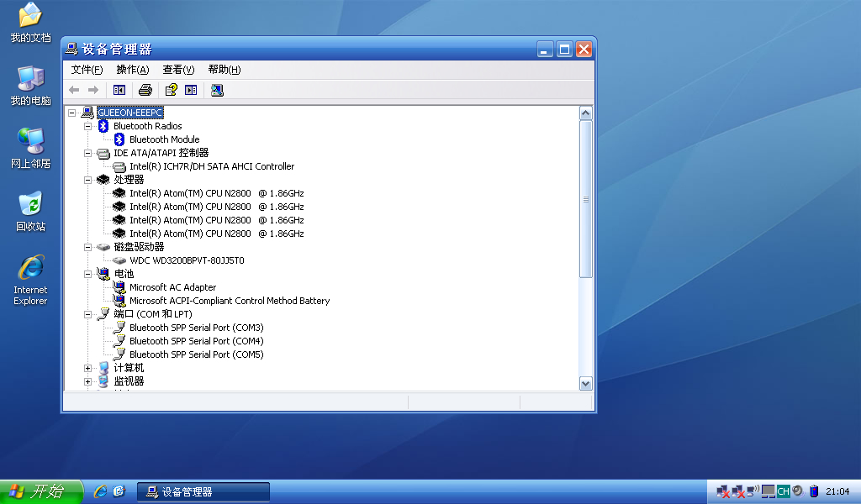This screenshot has height=504, width=861.
Task: Click the CH language indicator in taskbar
Action: pyautogui.click(x=783, y=491)
